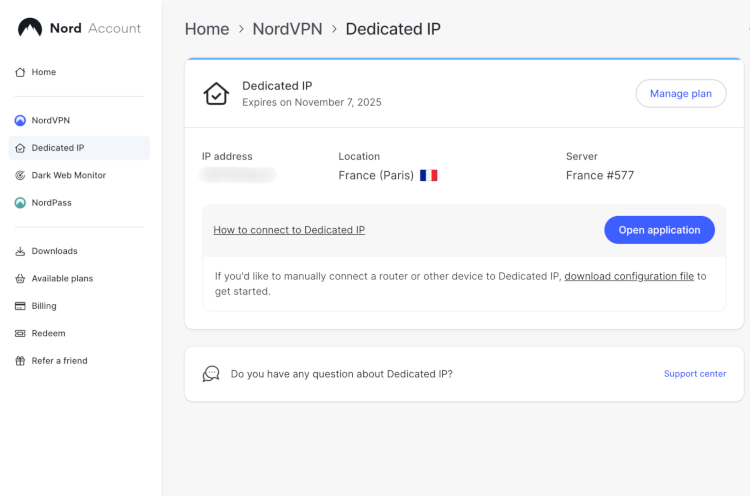Click the Billing credit card icon

click(20, 306)
